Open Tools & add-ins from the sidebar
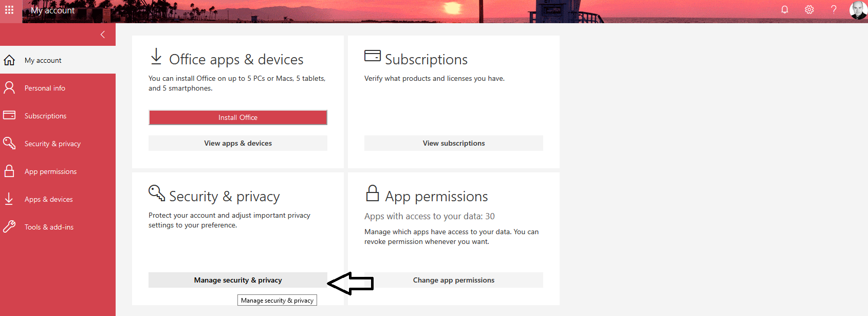 tap(49, 227)
